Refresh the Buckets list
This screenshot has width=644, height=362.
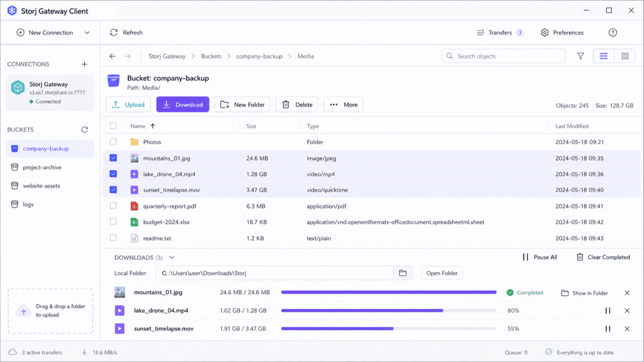85,130
